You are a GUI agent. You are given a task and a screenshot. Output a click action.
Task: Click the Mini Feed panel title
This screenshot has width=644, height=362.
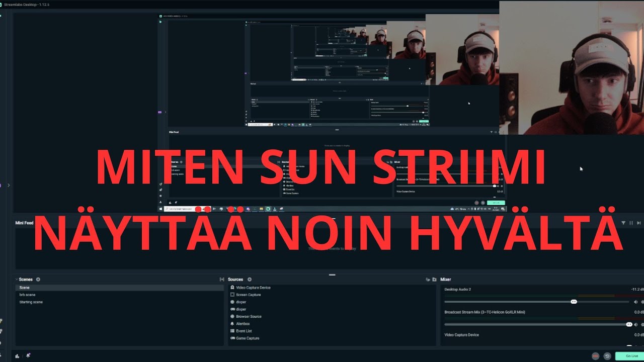coord(24,223)
